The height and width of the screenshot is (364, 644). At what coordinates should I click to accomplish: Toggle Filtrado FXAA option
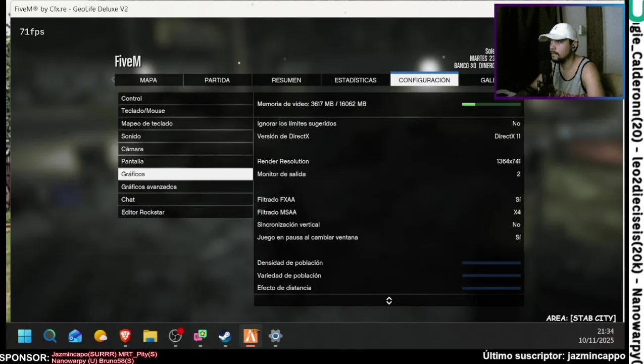click(388, 199)
